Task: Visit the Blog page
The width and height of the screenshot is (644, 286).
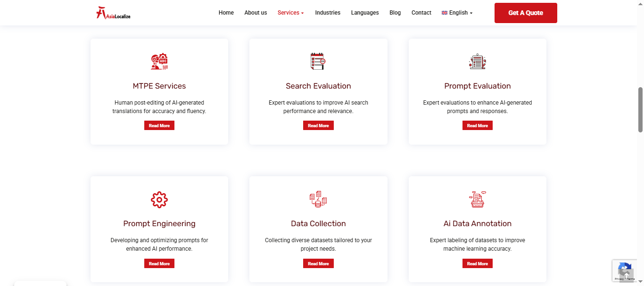Action: coord(395,13)
